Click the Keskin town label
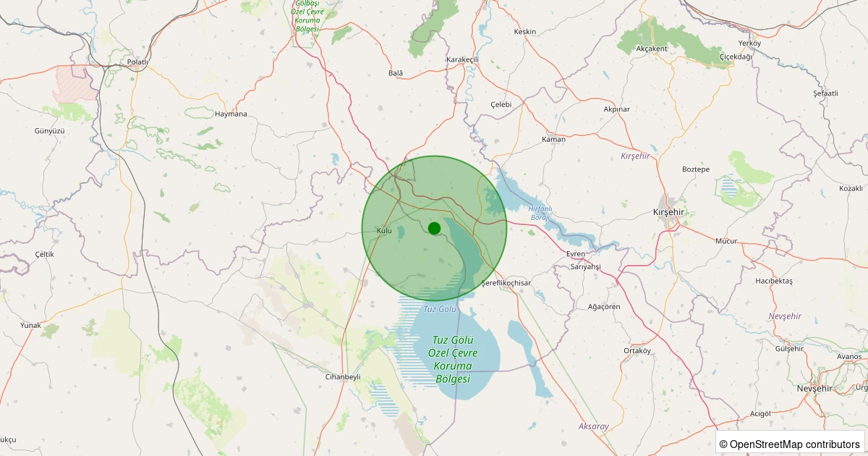868x456 pixels. click(x=524, y=32)
